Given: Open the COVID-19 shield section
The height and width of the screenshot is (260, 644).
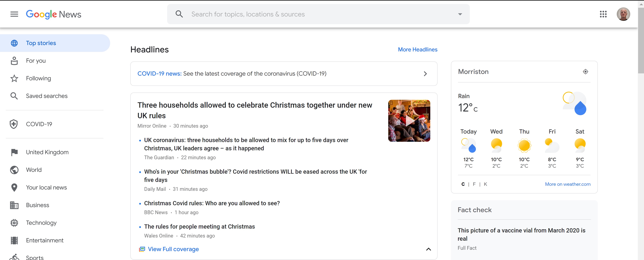Looking at the screenshot, I should tap(14, 124).
